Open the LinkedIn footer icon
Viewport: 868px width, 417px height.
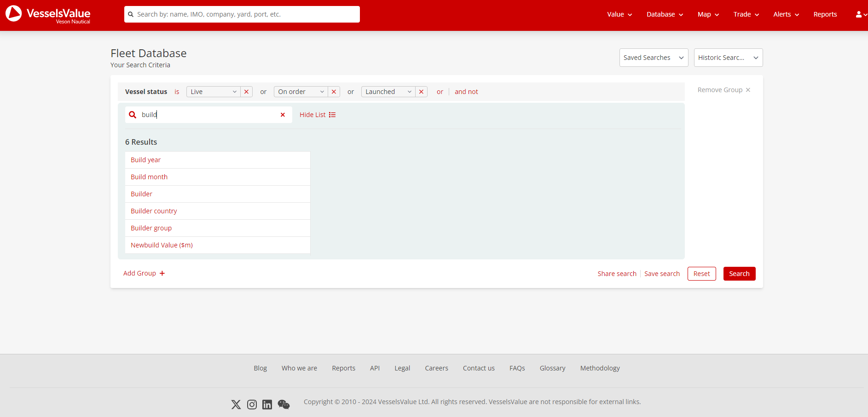click(267, 405)
